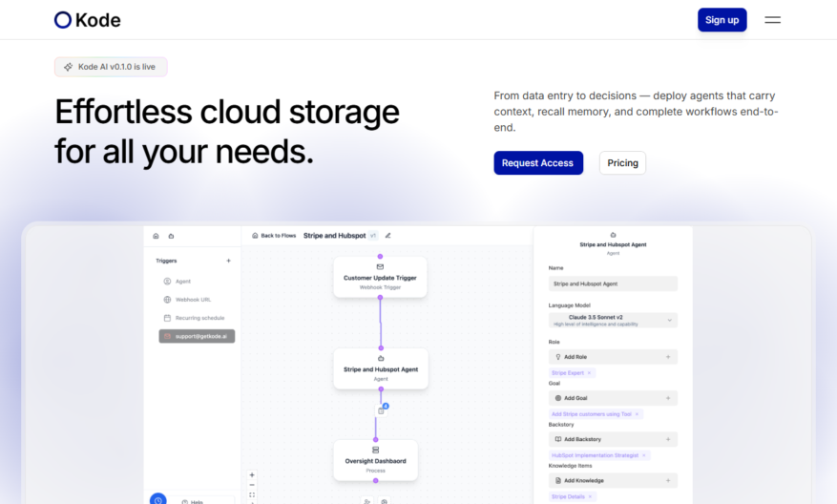The image size is (837, 504).
Task: Select the Stripe and Hubspot Agent node
Action: point(381,368)
